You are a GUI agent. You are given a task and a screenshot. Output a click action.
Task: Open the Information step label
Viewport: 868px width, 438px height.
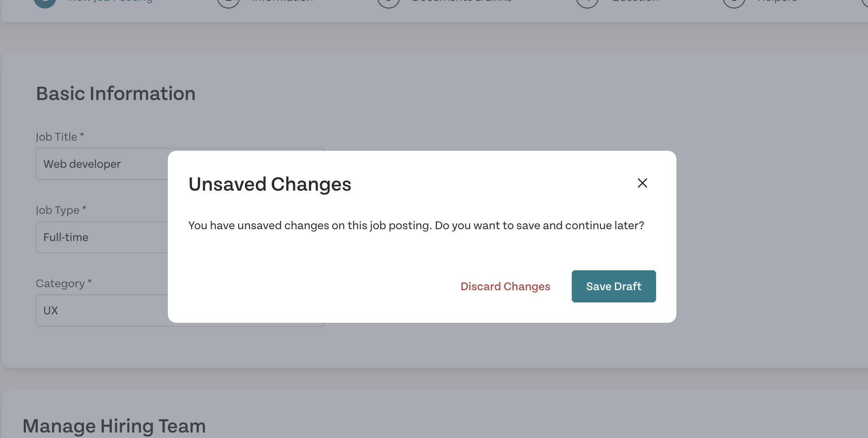[x=282, y=1]
